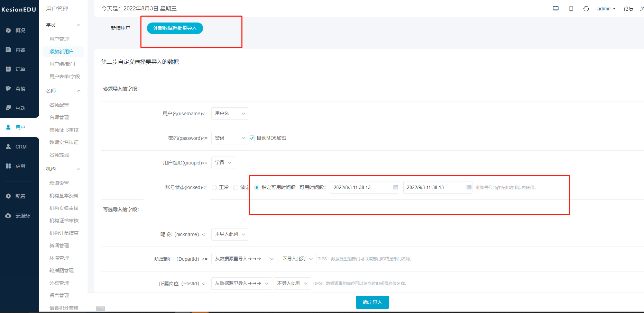Select the 正常 account status radio button
This screenshot has width=644, height=313.
(x=214, y=187)
